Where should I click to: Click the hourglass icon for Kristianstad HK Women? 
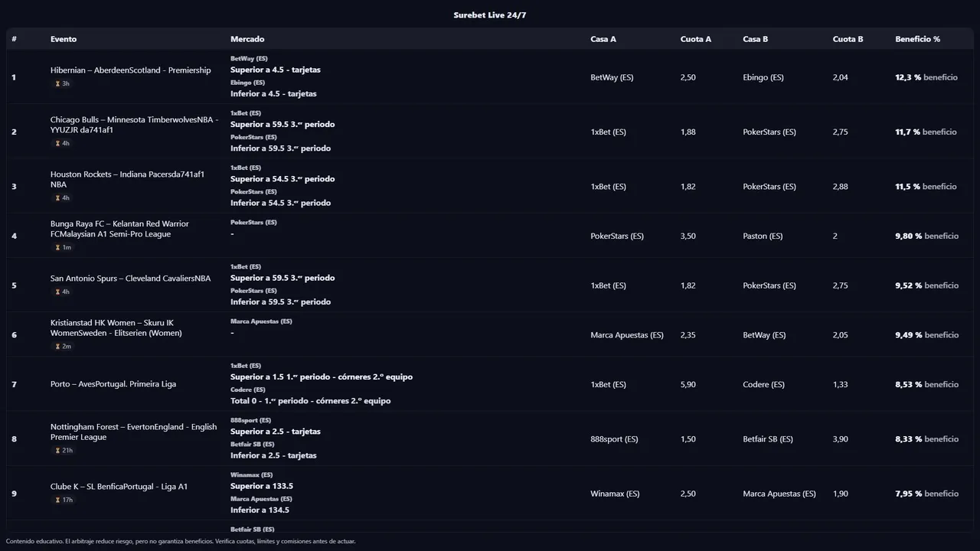click(x=57, y=347)
